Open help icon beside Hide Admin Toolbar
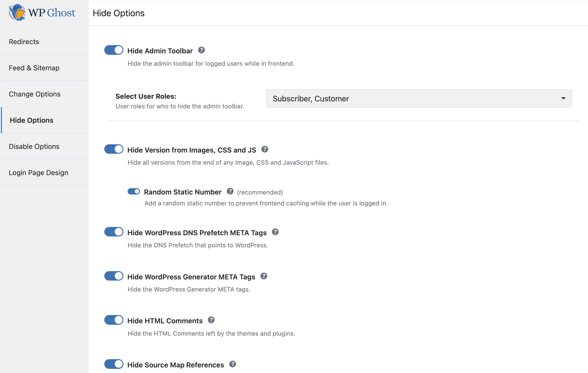This screenshot has width=588, height=373. click(x=201, y=50)
